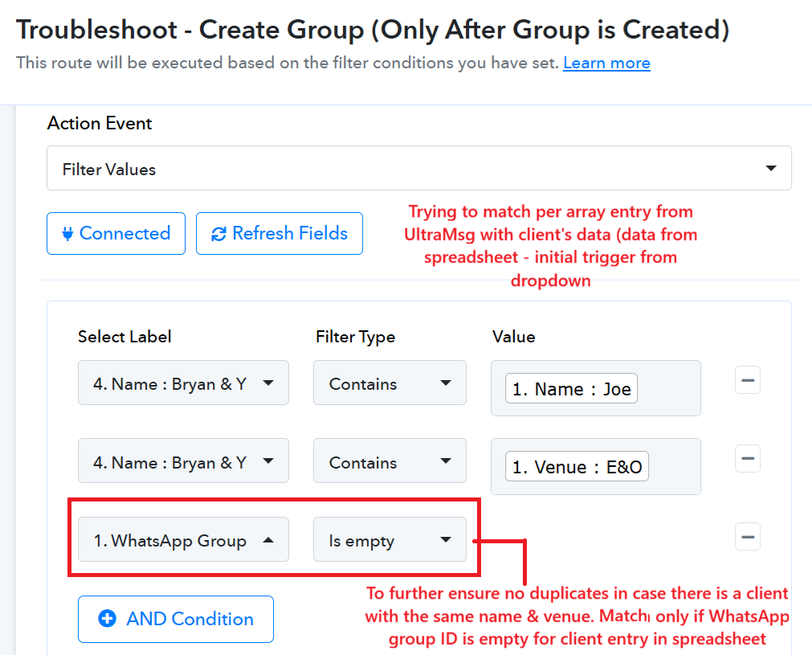
Task: Click the plus icon on AND Condition
Action: coord(107,619)
